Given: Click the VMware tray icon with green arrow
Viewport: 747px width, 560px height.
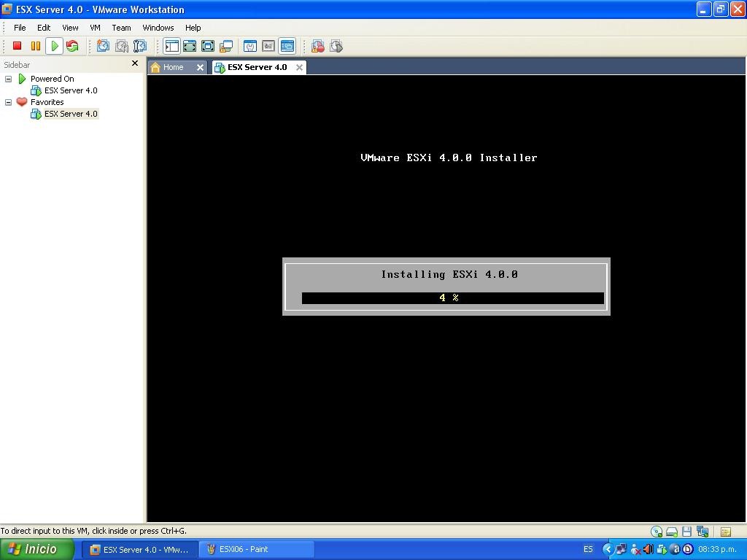Looking at the screenshot, I should click(x=661, y=550).
